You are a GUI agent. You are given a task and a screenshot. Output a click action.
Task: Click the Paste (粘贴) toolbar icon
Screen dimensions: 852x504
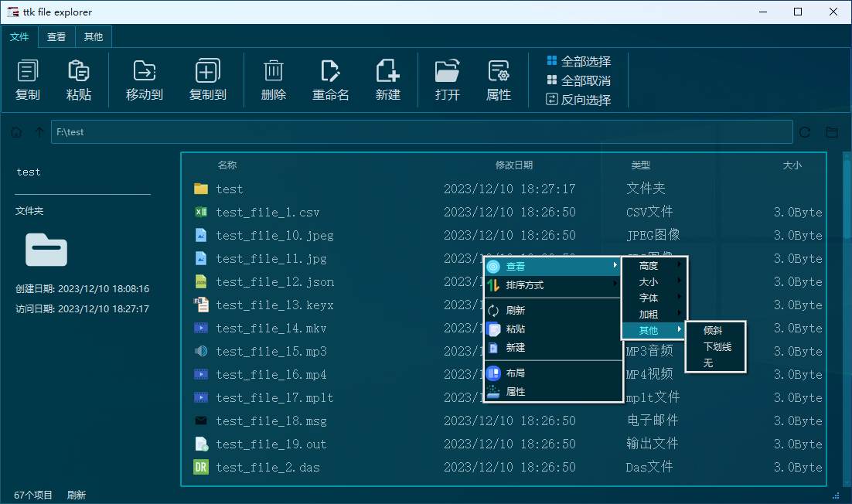pyautogui.click(x=78, y=71)
